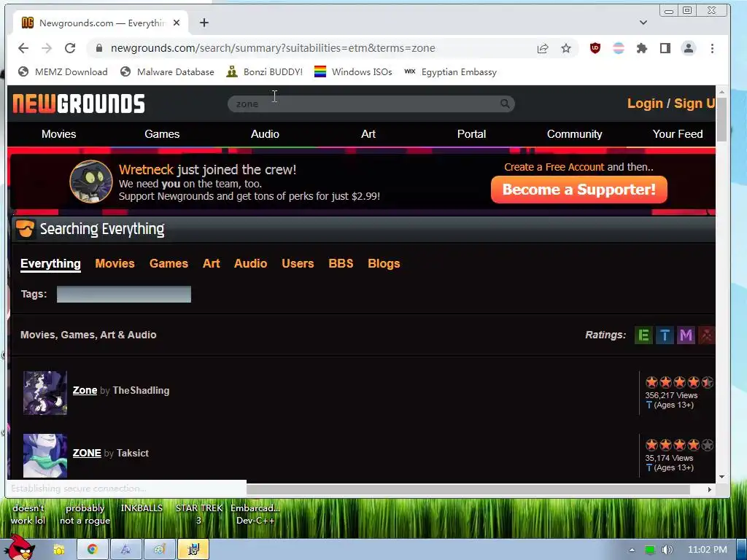The image size is (747, 560).
Task: Open the striped flag extension icon
Action: point(619,48)
